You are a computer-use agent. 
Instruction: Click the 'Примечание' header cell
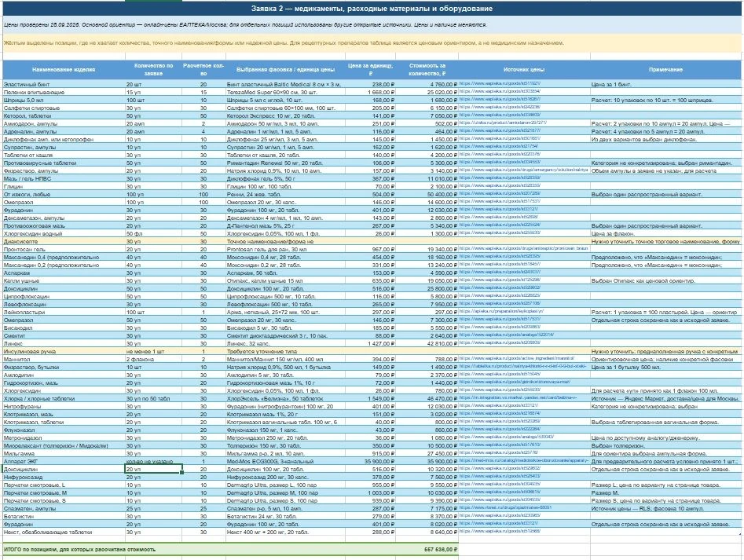665,70
